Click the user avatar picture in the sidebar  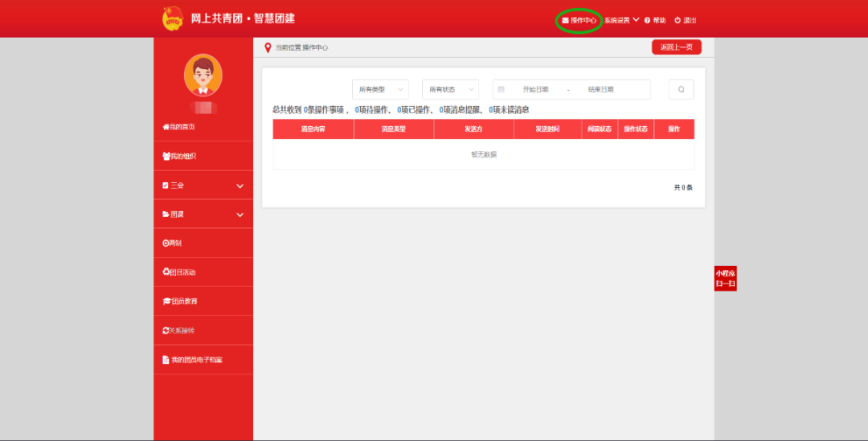pyautogui.click(x=203, y=76)
